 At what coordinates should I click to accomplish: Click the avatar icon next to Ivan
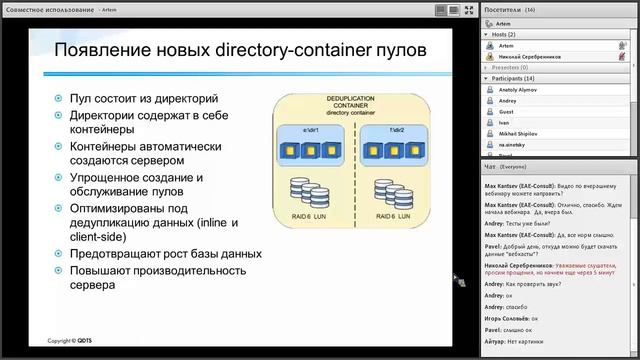(490, 122)
